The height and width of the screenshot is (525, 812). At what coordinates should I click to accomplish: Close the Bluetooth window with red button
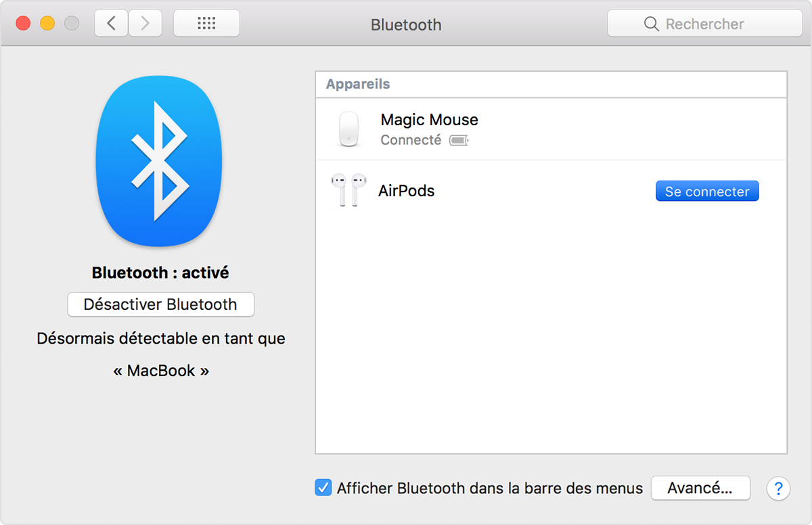23,24
